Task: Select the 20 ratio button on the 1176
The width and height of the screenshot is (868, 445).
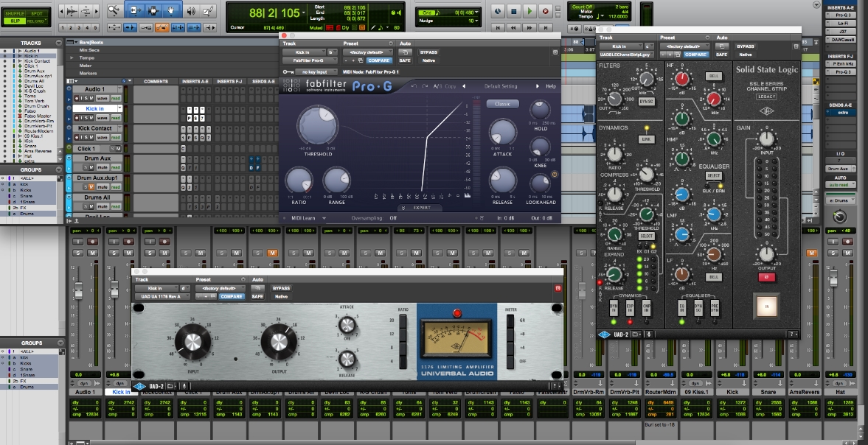Action: (403, 320)
